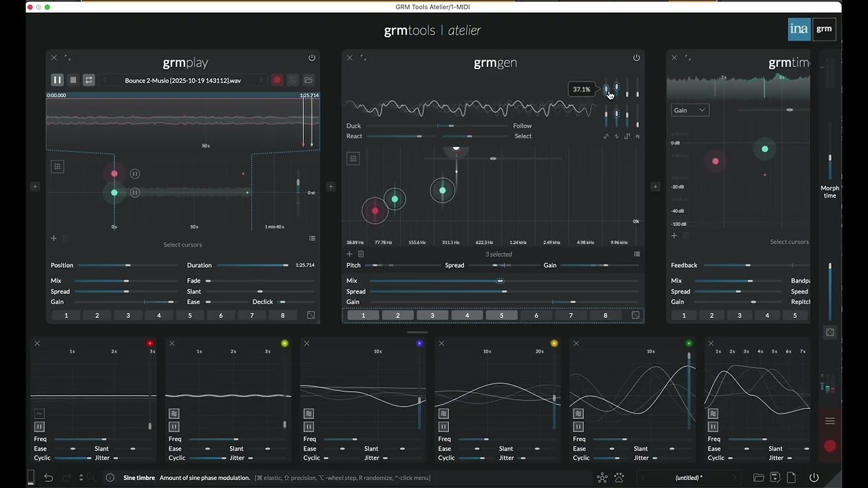
Task: Toggle the grid icon in grmgen
Action: 353,159
